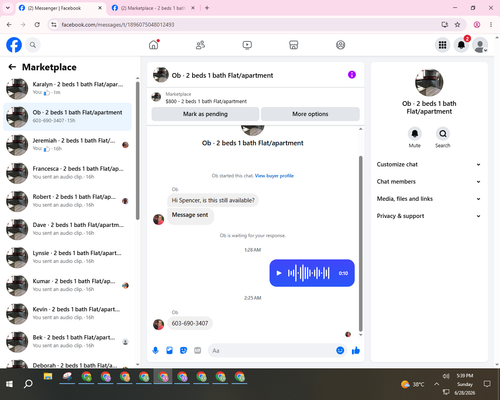Open Francesca conversation in list
Viewport: 500px width, 400px height.
click(x=67, y=173)
